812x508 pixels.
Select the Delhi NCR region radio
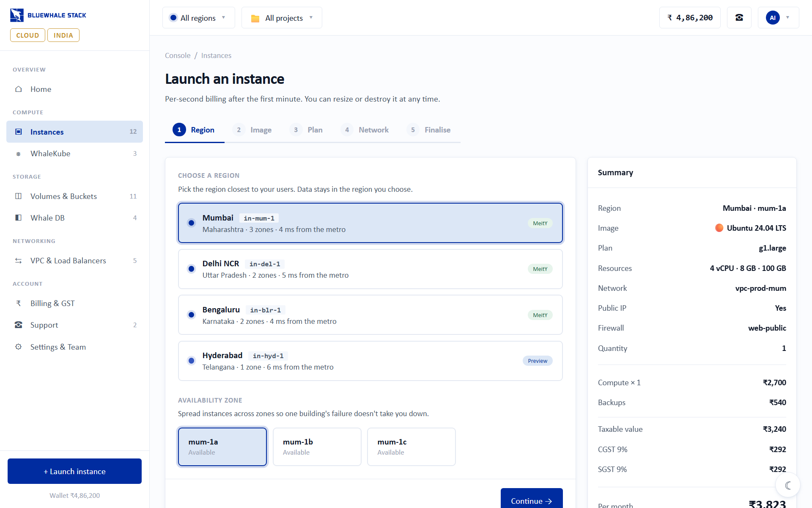pyautogui.click(x=191, y=269)
